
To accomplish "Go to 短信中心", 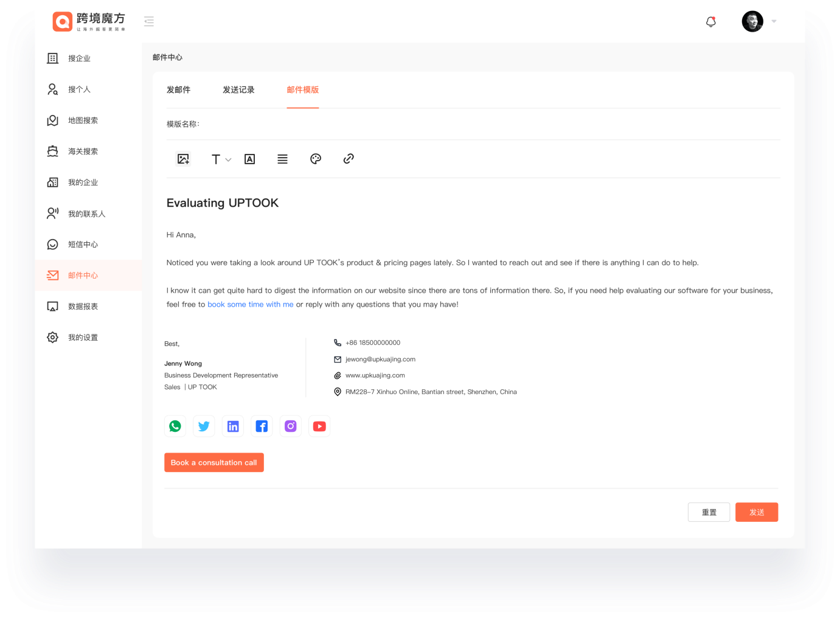I will pyautogui.click(x=89, y=245).
